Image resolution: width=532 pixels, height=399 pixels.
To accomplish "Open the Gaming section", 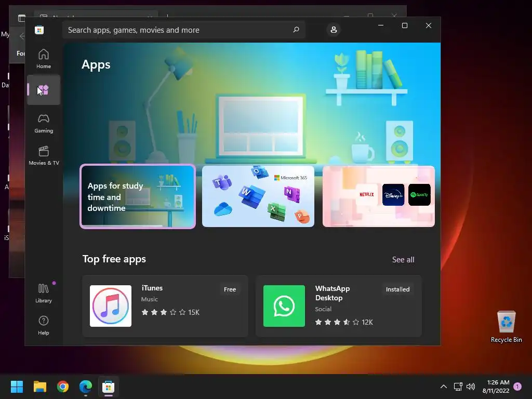I will (x=44, y=123).
